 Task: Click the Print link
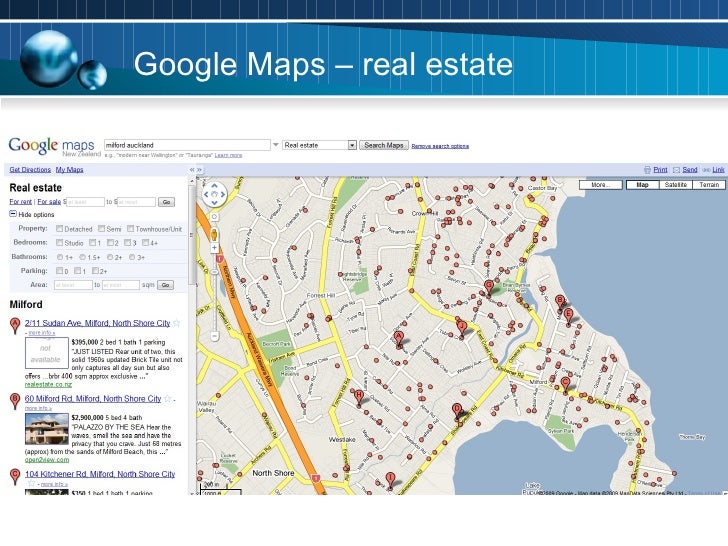(660, 170)
